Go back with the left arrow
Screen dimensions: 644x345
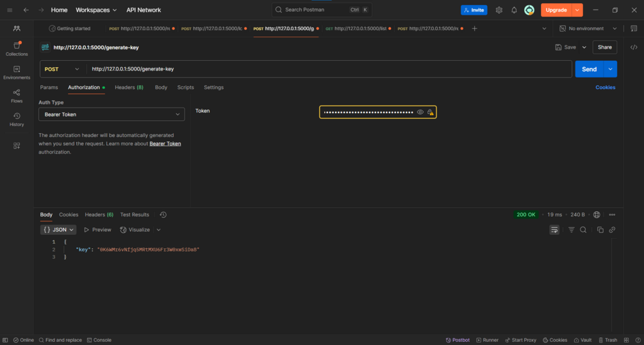26,10
